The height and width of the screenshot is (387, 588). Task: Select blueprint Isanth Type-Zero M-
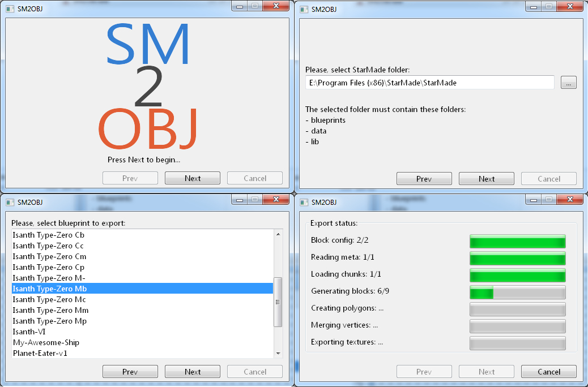point(143,278)
